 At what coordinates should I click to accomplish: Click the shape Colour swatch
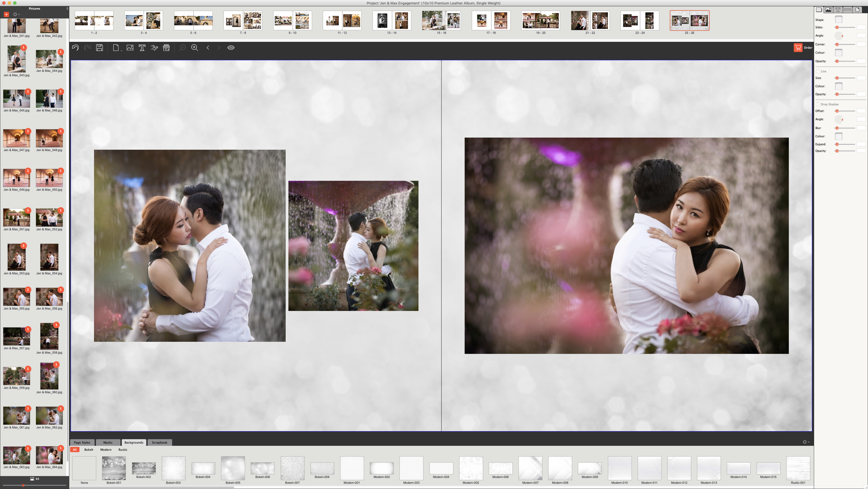pyautogui.click(x=839, y=53)
